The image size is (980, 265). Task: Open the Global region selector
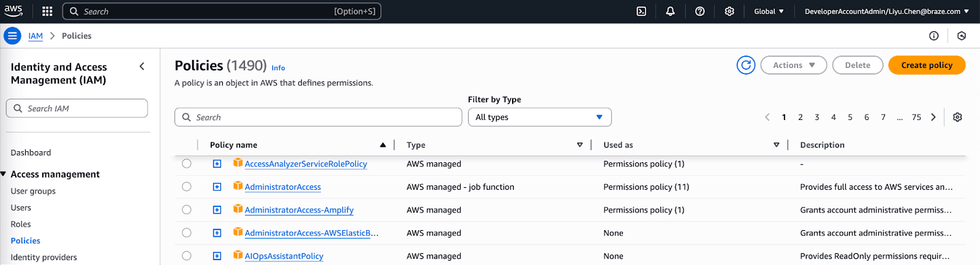pyautogui.click(x=768, y=12)
